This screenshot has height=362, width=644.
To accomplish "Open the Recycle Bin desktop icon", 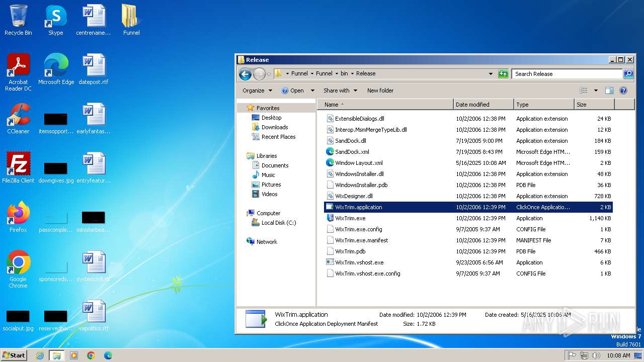I will tap(18, 21).
